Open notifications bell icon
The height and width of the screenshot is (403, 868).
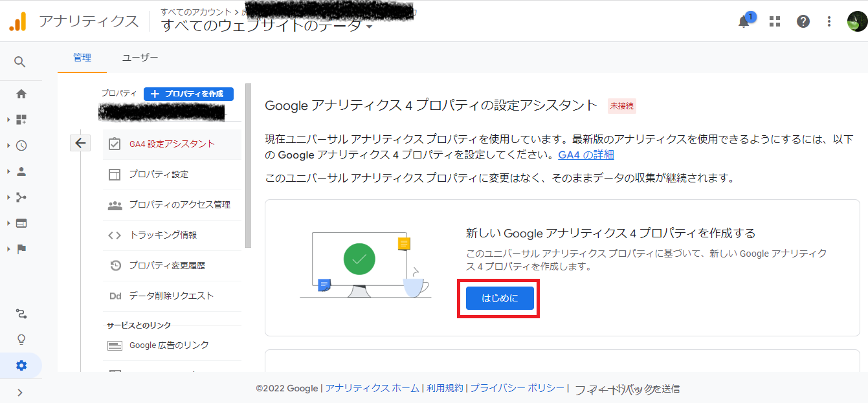744,21
